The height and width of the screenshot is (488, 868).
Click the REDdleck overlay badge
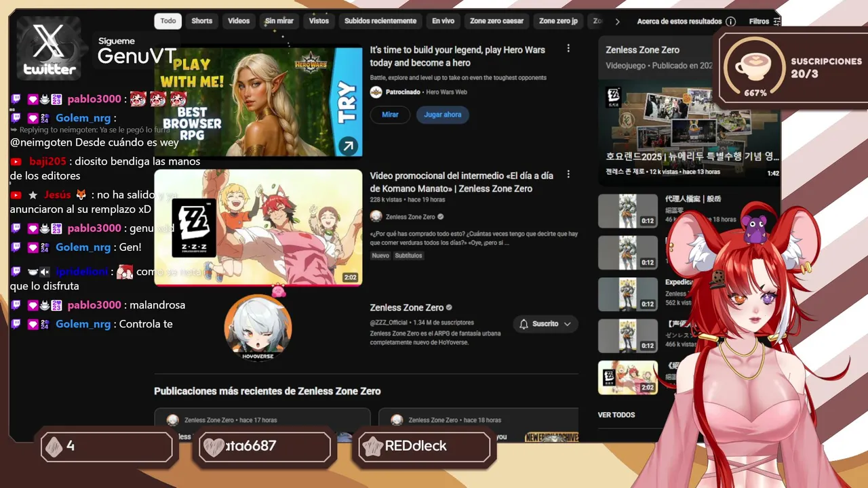point(424,447)
